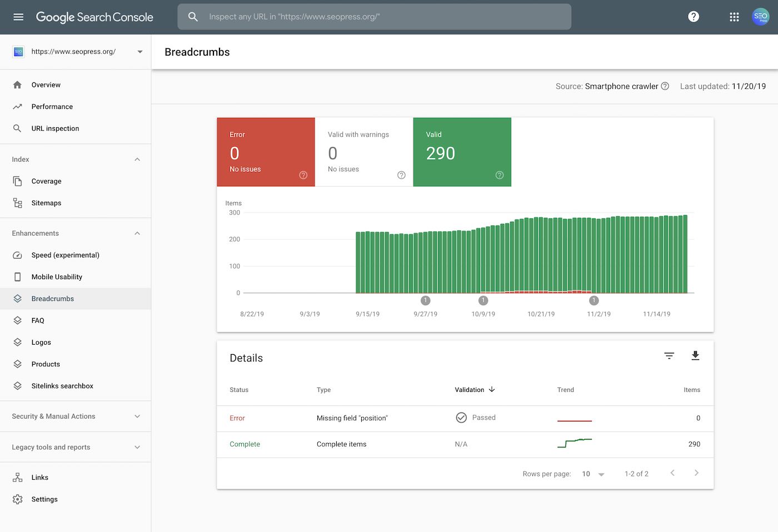Click the red trend line for Error row
Image resolution: width=778 pixels, height=532 pixels.
[575, 421]
